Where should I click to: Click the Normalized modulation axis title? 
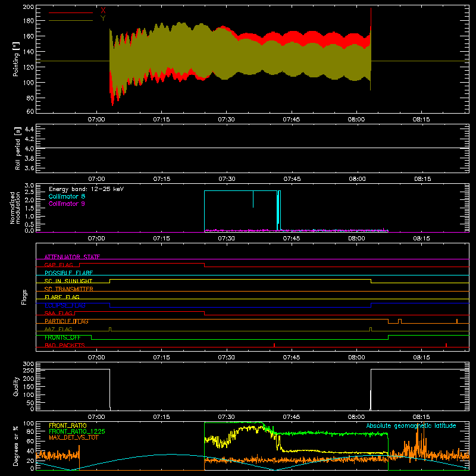[15, 208]
